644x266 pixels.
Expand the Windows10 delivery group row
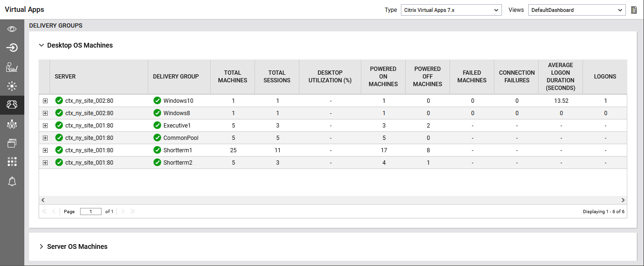pyautogui.click(x=45, y=101)
